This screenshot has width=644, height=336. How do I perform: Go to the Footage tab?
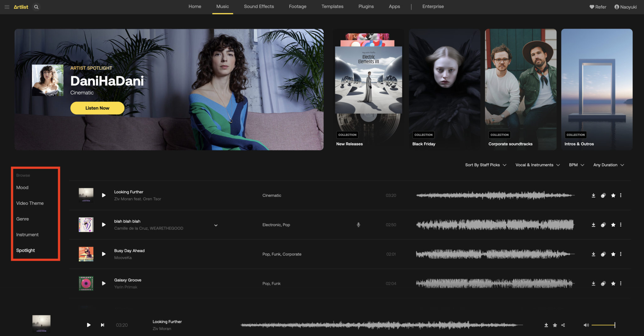pos(297,7)
